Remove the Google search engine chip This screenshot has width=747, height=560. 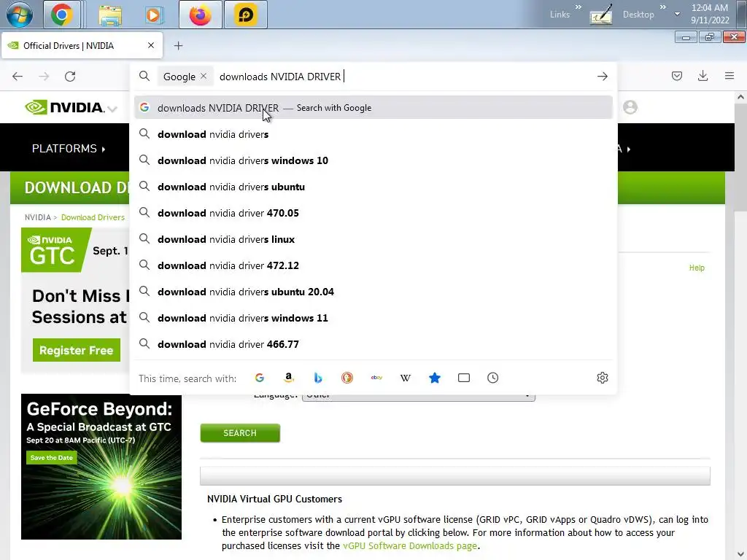[204, 76]
